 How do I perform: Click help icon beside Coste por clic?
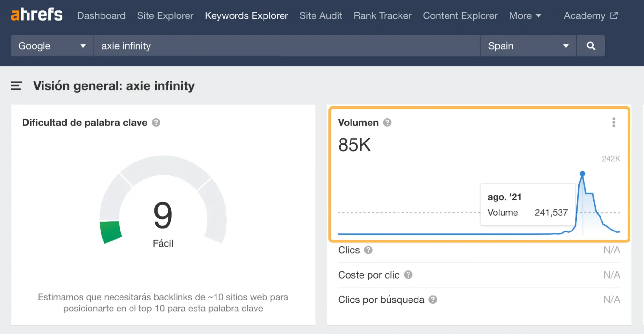(408, 275)
